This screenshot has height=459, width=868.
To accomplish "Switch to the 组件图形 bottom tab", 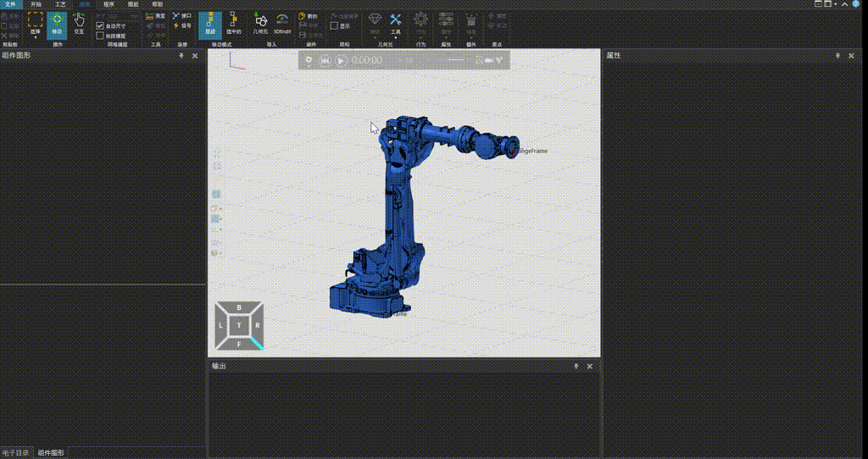I will [51, 453].
